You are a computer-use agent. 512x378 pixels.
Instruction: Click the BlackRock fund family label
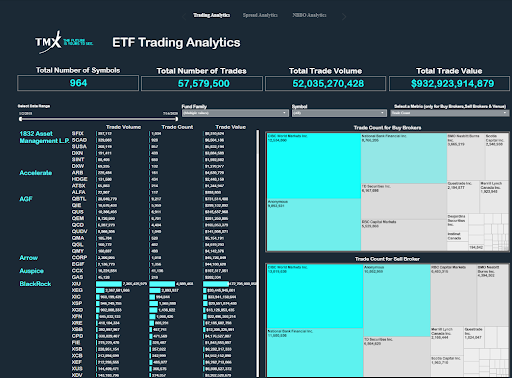click(35, 284)
